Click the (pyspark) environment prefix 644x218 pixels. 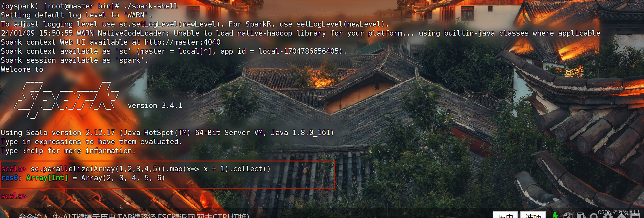point(20,6)
